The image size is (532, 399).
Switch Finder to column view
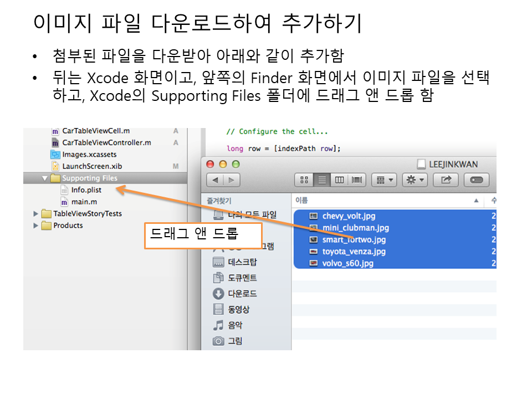point(339,180)
